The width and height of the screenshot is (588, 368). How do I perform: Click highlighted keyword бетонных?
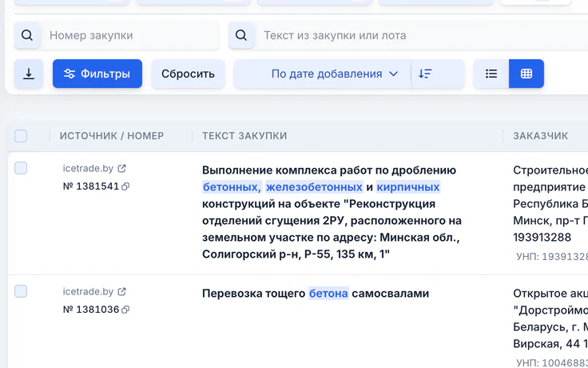232,186
